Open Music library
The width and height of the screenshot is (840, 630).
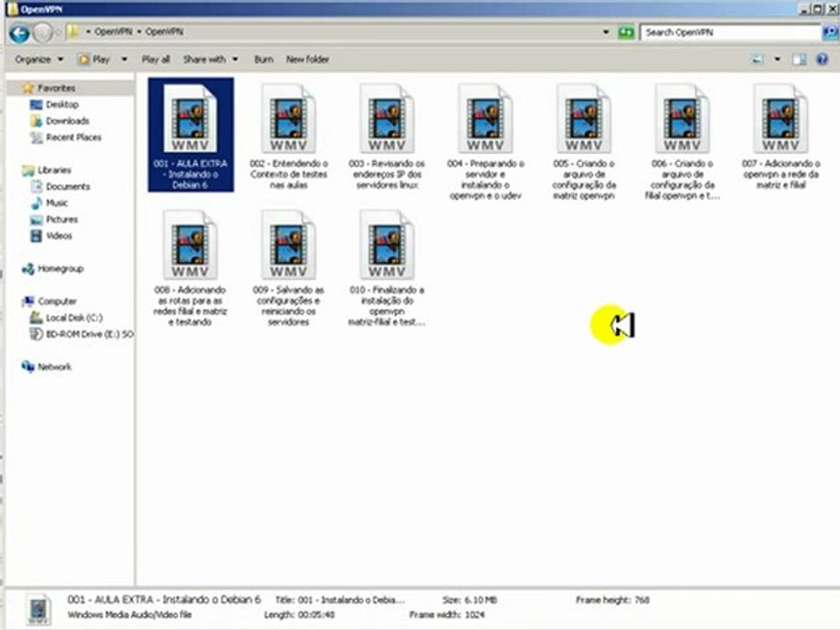[x=57, y=203]
